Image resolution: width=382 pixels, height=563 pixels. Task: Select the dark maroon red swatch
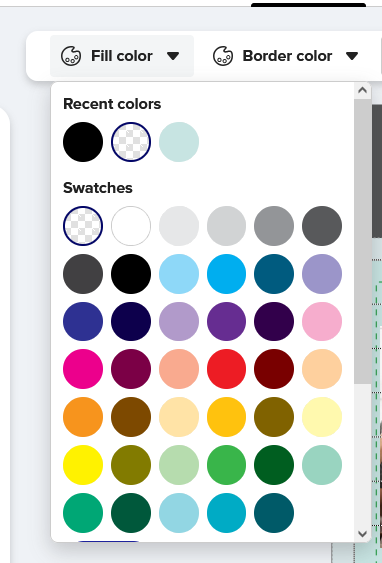274,369
